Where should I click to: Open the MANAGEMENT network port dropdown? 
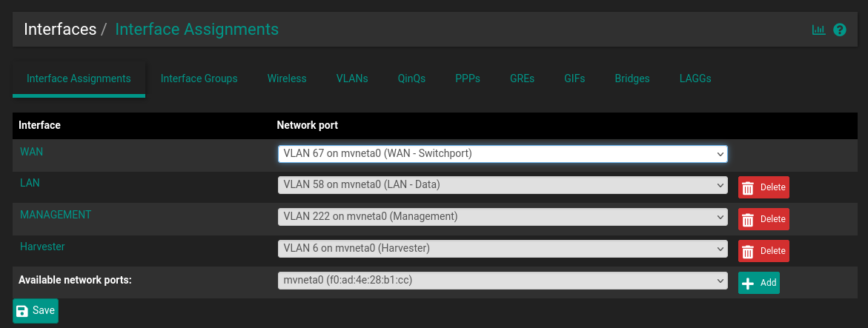[x=502, y=217]
